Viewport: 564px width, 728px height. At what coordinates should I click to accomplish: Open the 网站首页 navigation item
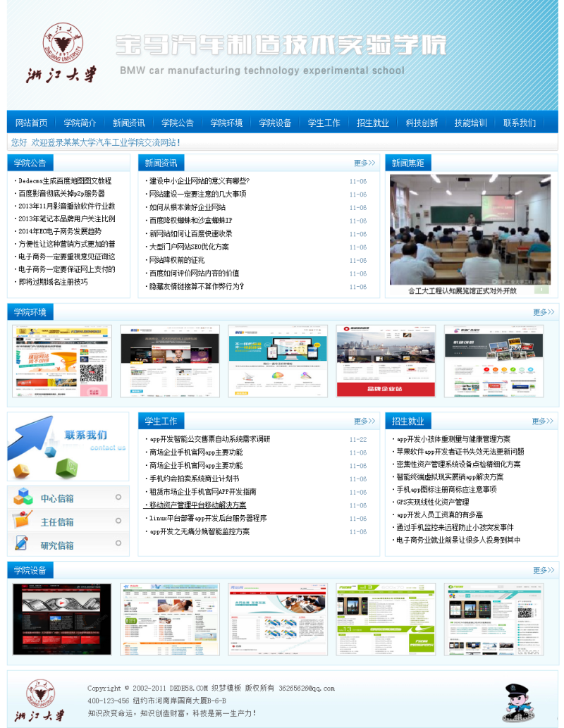pos(31,121)
